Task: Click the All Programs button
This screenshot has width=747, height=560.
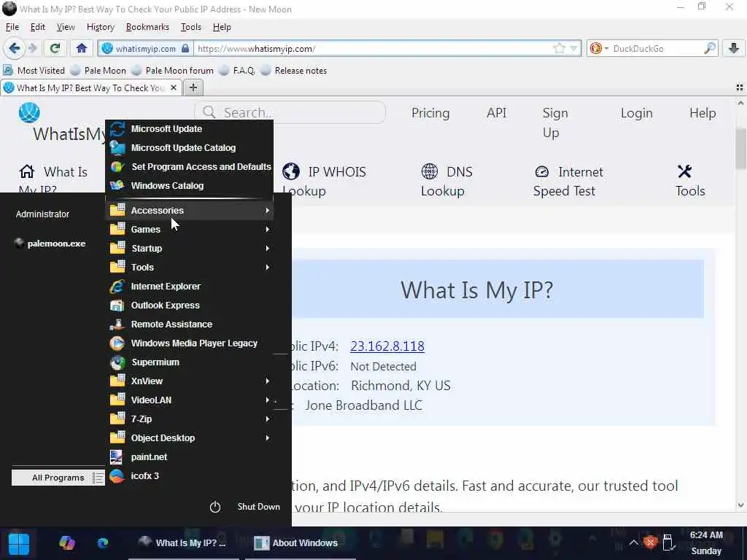Action: (58, 478)
